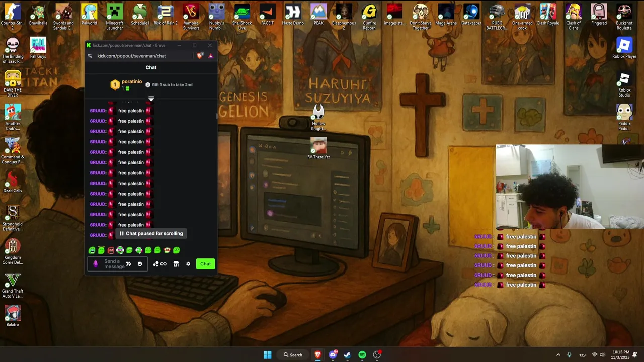This screenshot has height=362, width=644.
Task: Click top gifter name poratinio
Action: coord(132,81)
